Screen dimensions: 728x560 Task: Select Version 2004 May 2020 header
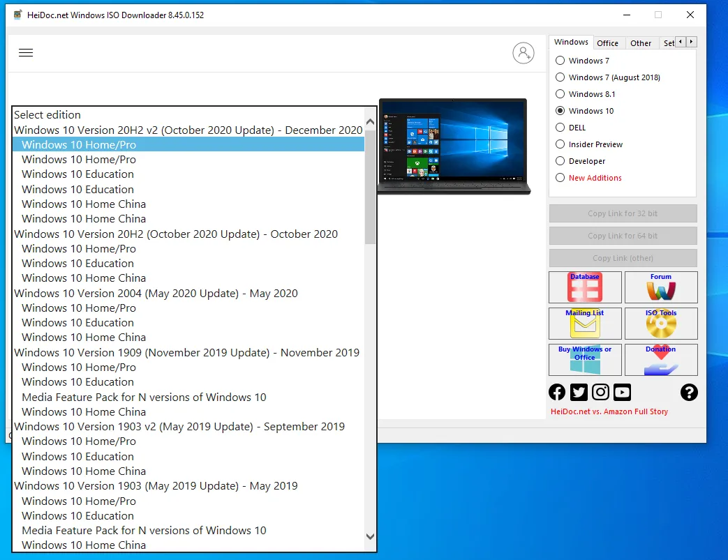(x=188, y=293)
